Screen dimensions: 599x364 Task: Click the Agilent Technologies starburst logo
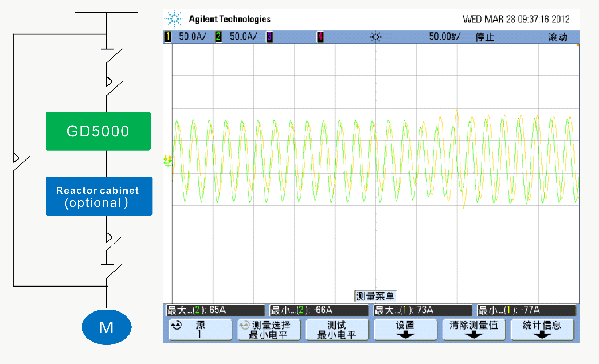tap(174, 19)
